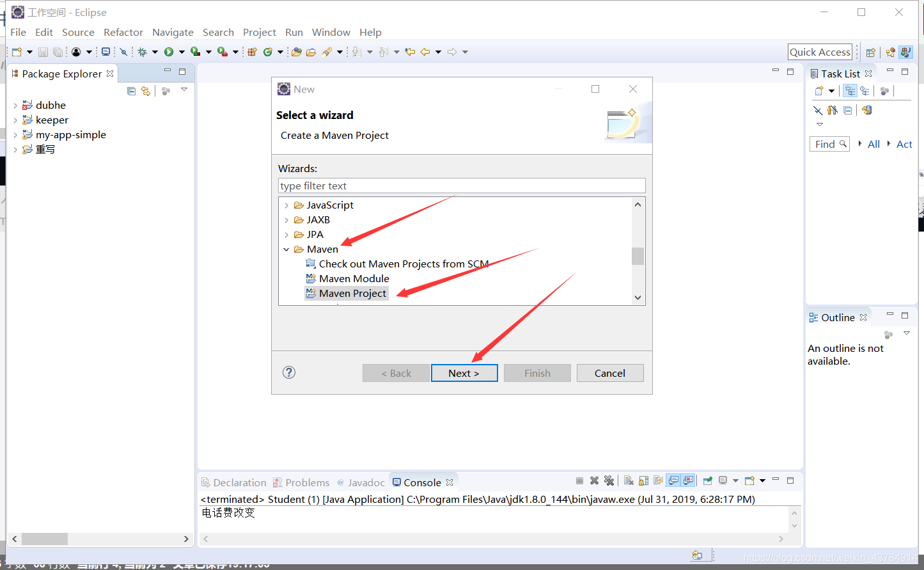Open the Window menu
Viewport: 924px width, 570px height.
[x=331, y=32]
